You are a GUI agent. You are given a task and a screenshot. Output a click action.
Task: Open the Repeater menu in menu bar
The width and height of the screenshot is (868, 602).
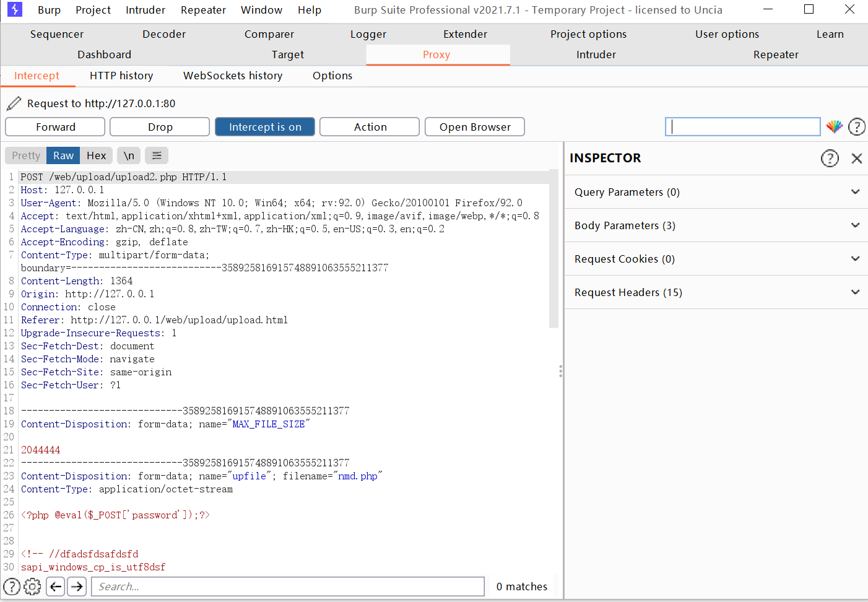pyautogui.click(x=203, y=10)
